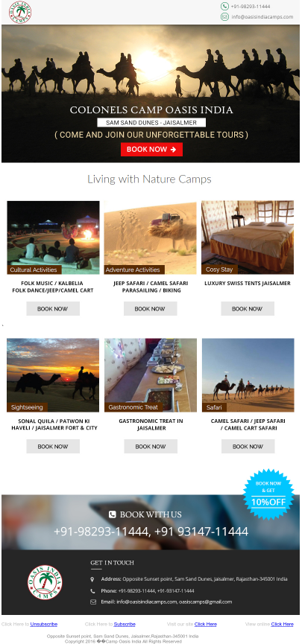Click the Oasis India Camps logo in header
The image size is (302, 644).
pos(20,13)
